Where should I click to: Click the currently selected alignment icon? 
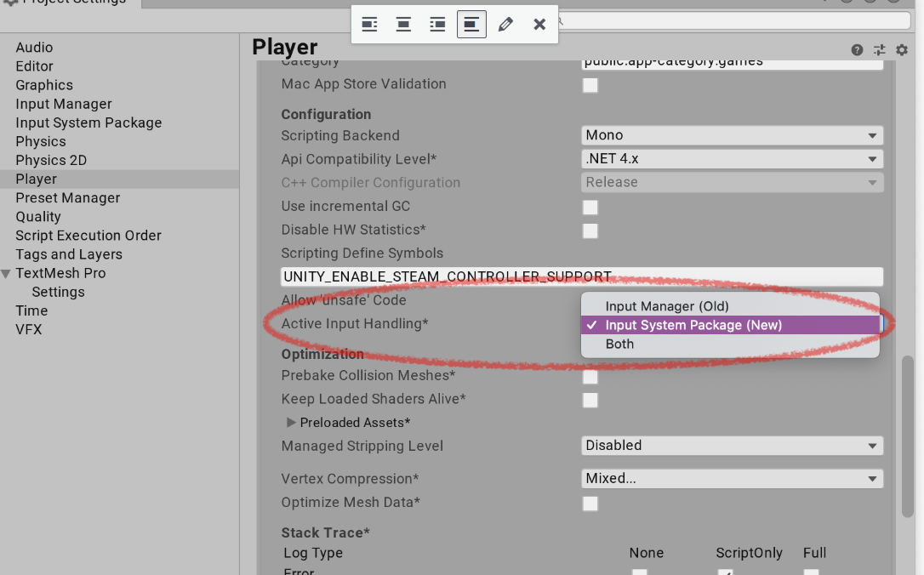coord(471,25)
